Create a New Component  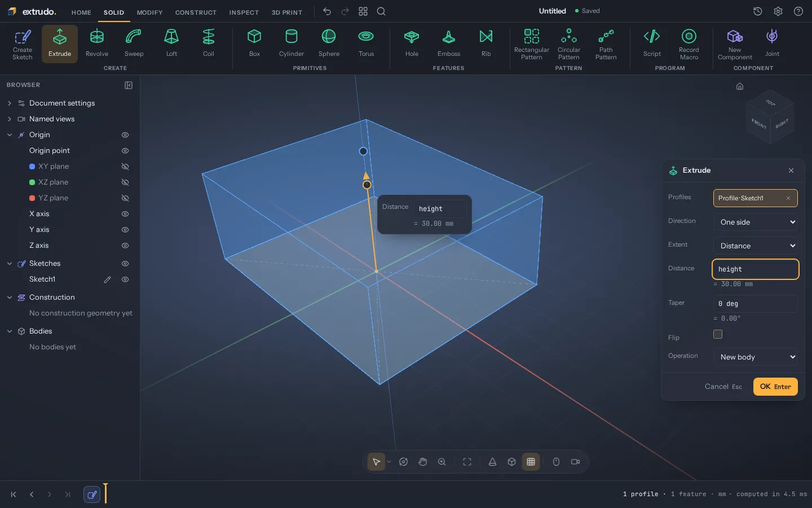point(735,43)
